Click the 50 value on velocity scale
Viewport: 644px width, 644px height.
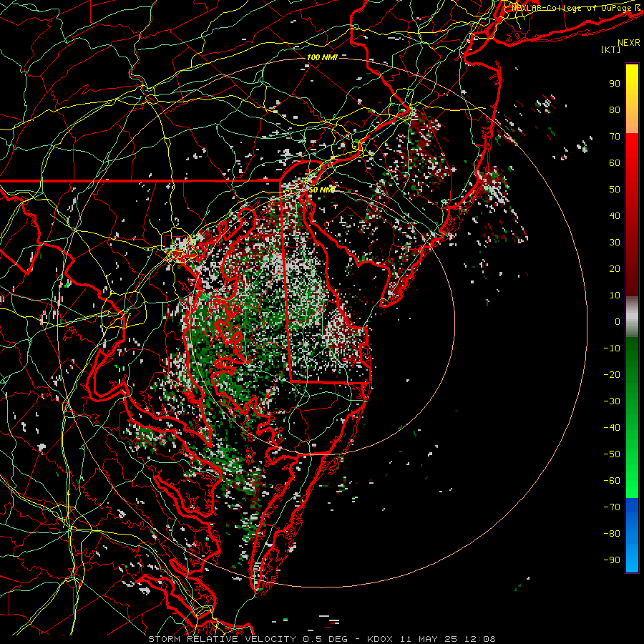click(x=615, y=190)
